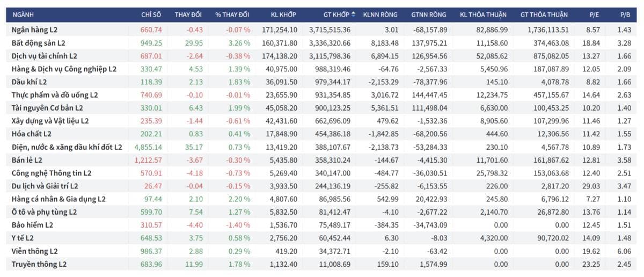
Task: Click net foreign value 144,447.45
Action: tap(429, 94)
